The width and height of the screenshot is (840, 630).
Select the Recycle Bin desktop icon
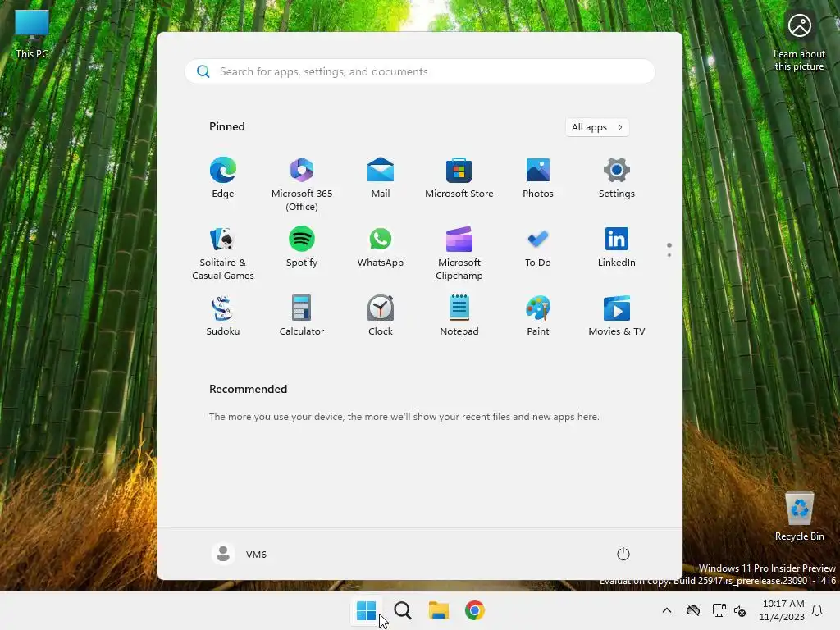799,517
